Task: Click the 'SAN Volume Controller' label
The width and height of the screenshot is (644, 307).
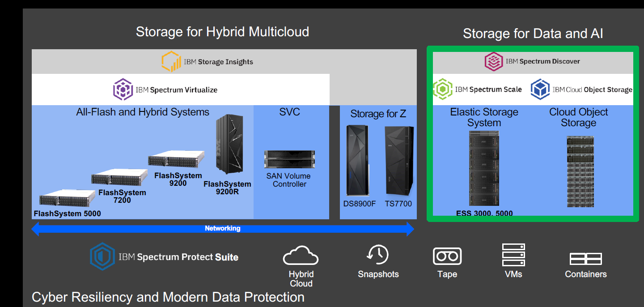Action: [289, 180]
